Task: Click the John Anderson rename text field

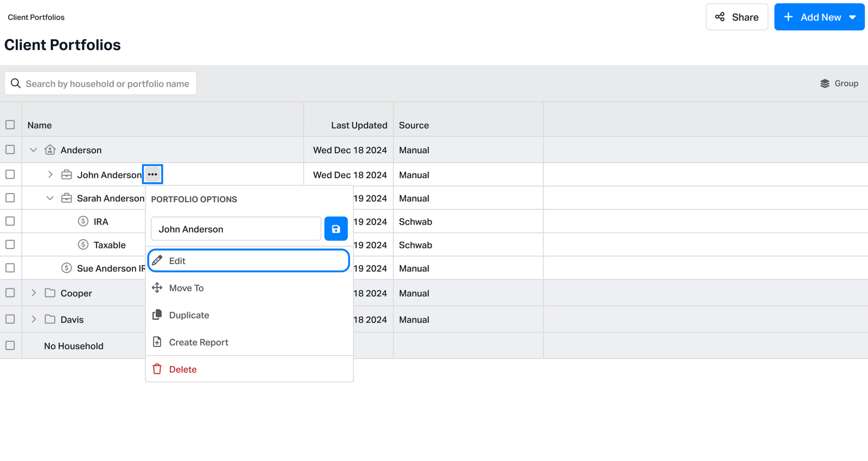Action: pos(236,229)
